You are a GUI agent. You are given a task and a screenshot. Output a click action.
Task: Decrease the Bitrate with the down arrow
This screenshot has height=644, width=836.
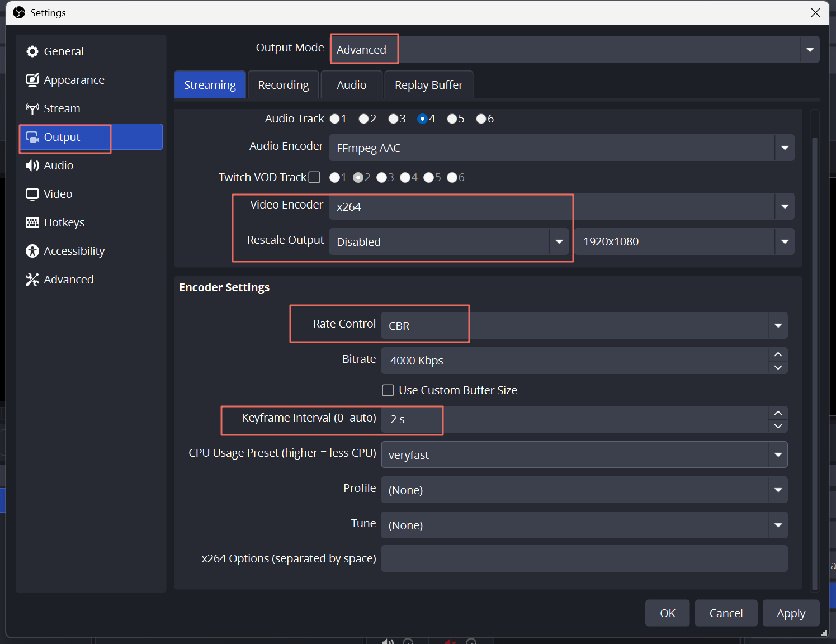[778, 367]
